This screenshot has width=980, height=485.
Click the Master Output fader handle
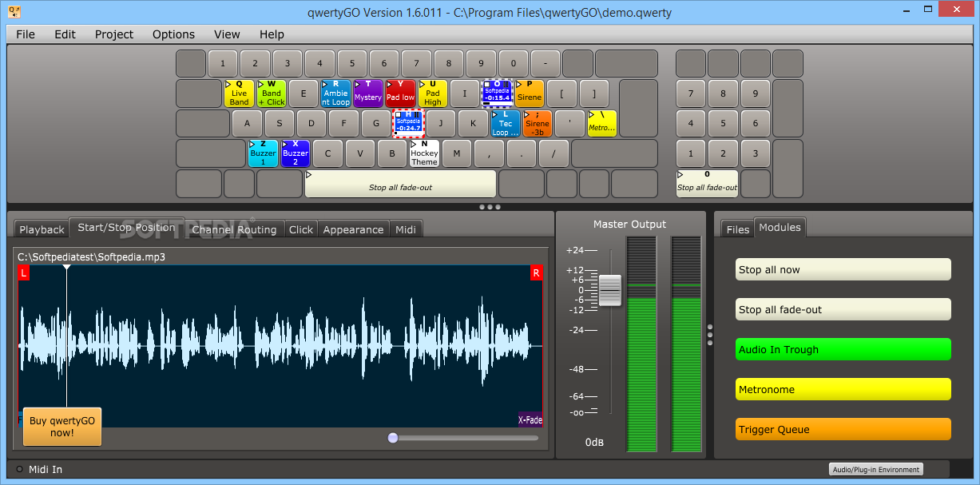coord(610,290)
